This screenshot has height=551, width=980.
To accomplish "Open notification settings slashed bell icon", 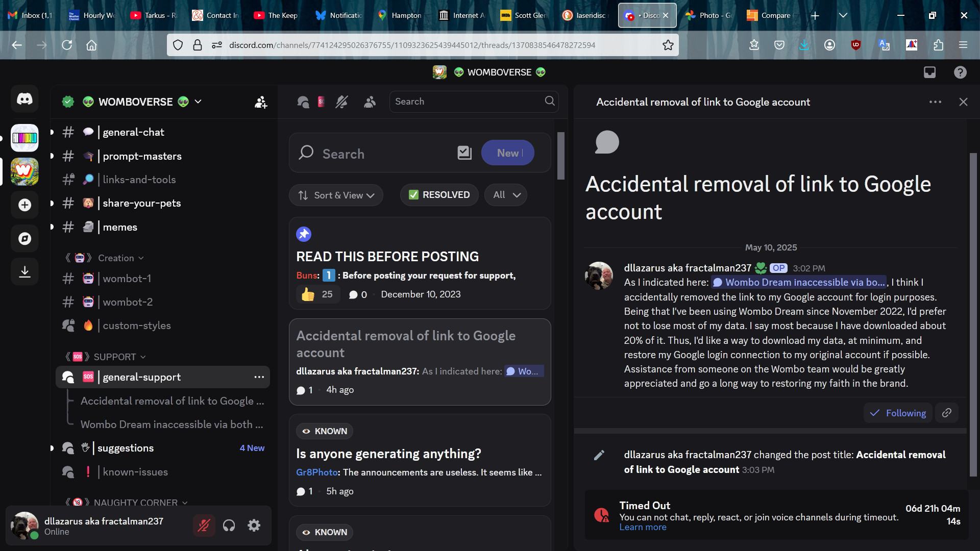I will click(341, 102).
